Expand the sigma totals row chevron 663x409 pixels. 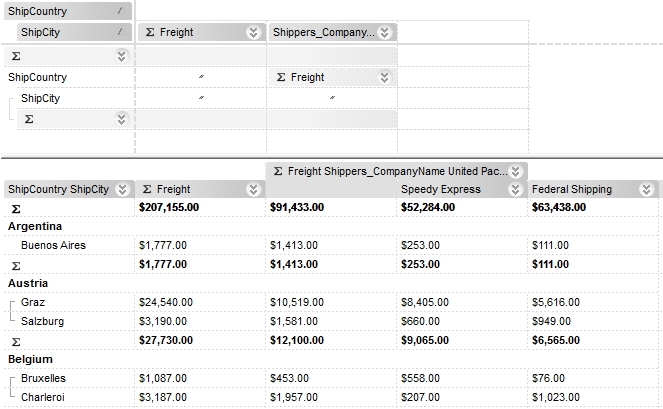(122, 56)
